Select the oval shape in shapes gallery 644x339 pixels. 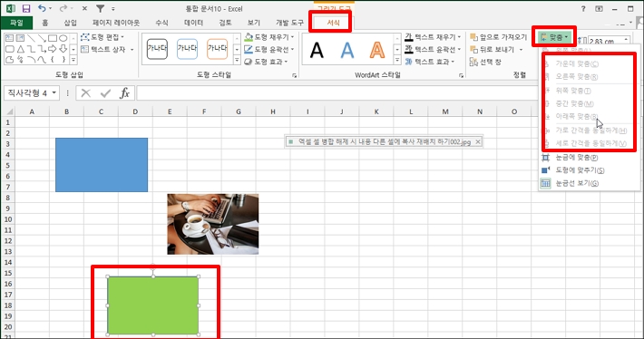pos(63,38)
